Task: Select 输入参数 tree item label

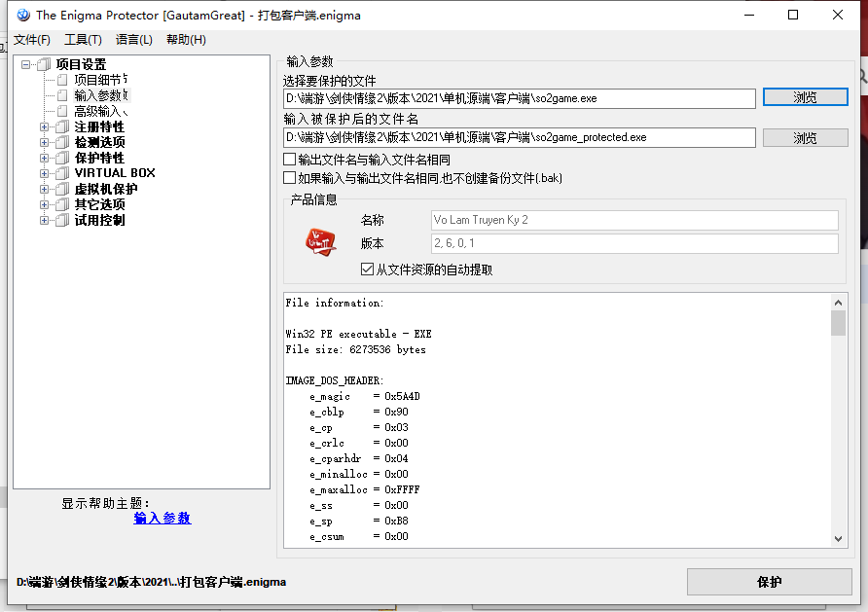Action: (x=101, y=95)
